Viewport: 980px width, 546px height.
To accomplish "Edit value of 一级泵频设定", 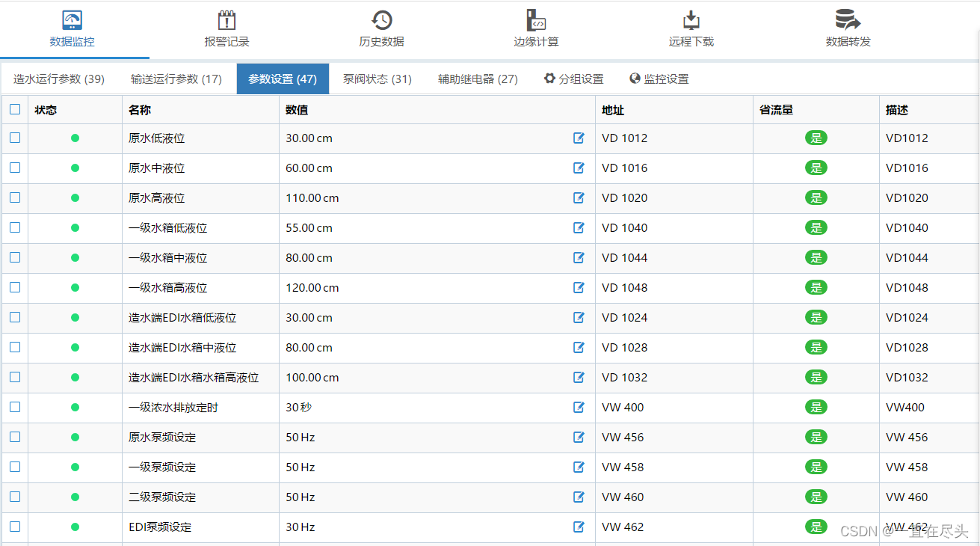I will coord(579,467).
